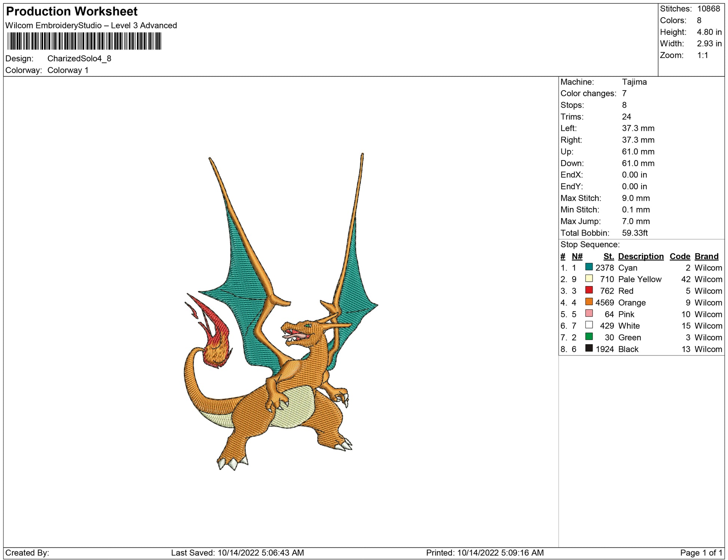Viewport: 728px width, 560px height.
Task: Click the Pale Yellow thread swatch
Action: [x=589, y=278]
